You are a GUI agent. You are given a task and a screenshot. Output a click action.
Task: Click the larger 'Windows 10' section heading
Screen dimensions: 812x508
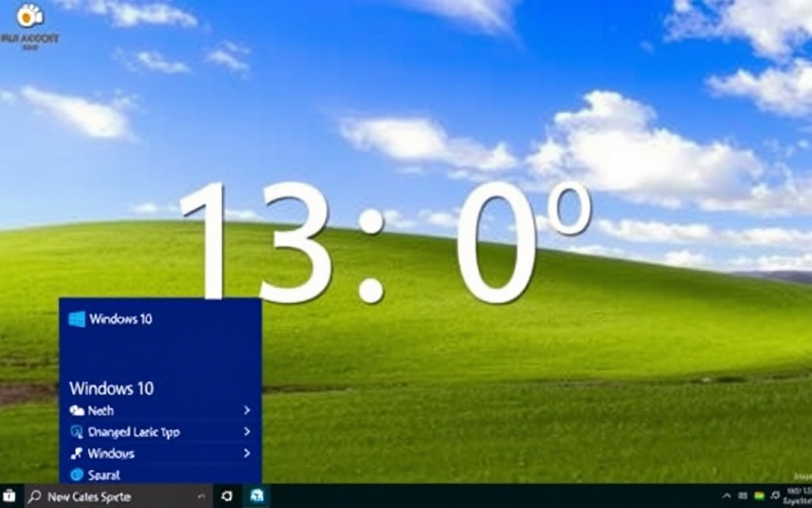tap(111, 388)
